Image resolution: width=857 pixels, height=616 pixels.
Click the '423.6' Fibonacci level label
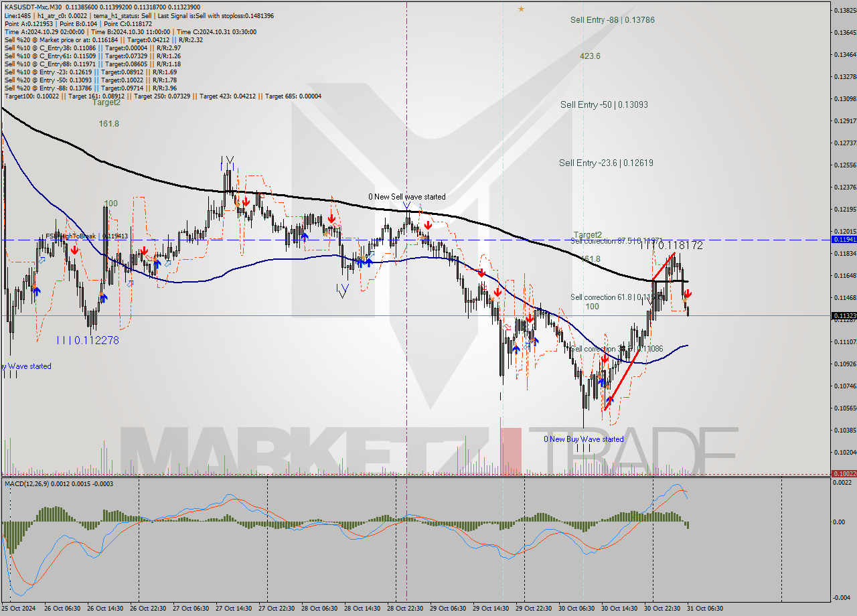590,56
